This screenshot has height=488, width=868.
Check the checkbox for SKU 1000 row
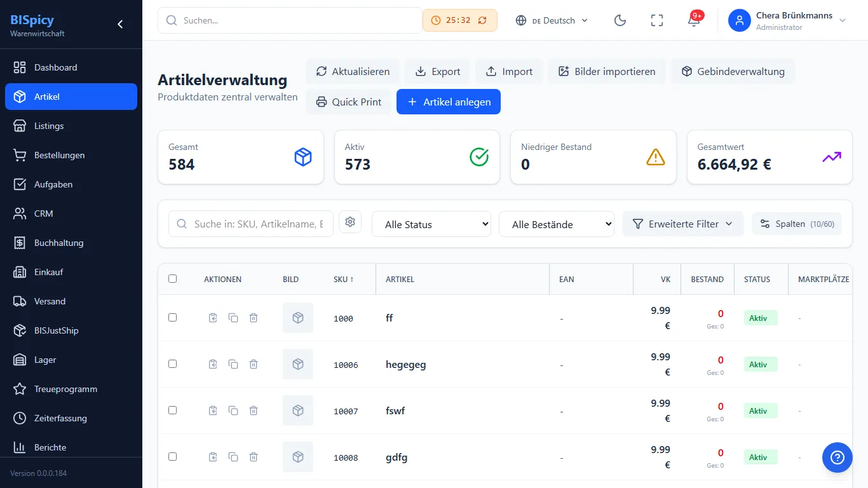(172, 317)
